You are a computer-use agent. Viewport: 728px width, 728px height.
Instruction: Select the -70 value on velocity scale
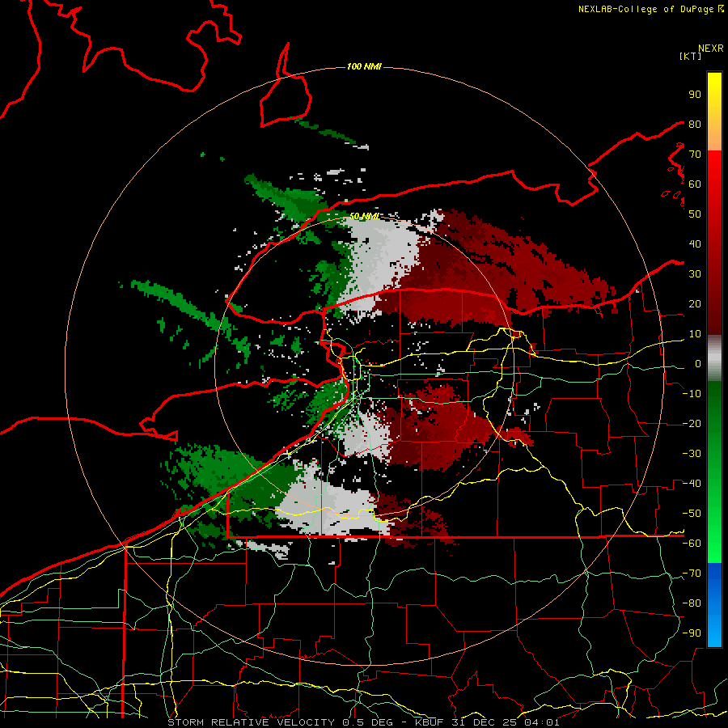coord(692,574)
